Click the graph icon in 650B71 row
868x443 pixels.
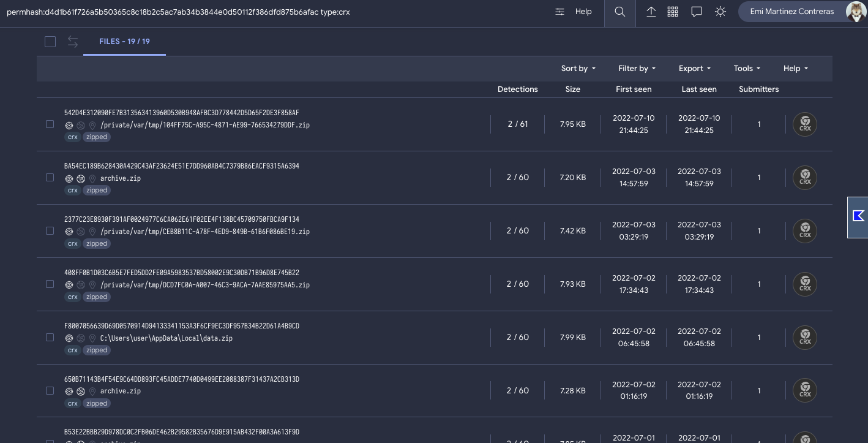point(81,392)
